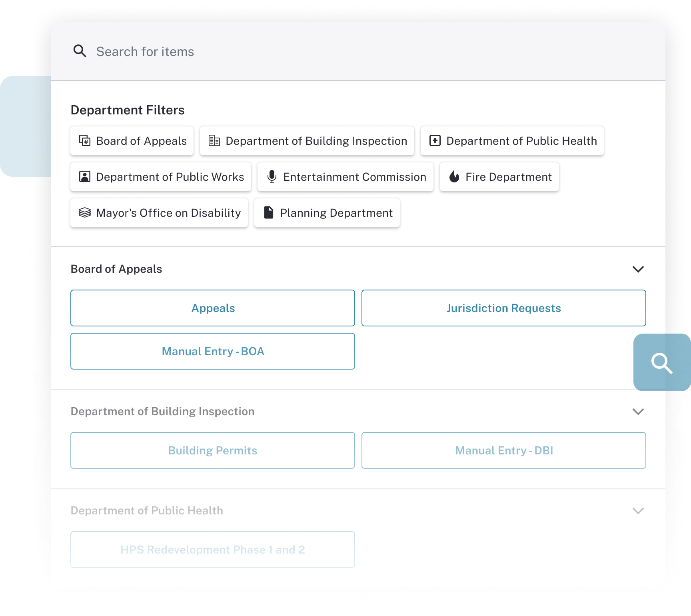691x616 pixels.
Task: Select Manual Entry - DBI
Action: [504, 450]
